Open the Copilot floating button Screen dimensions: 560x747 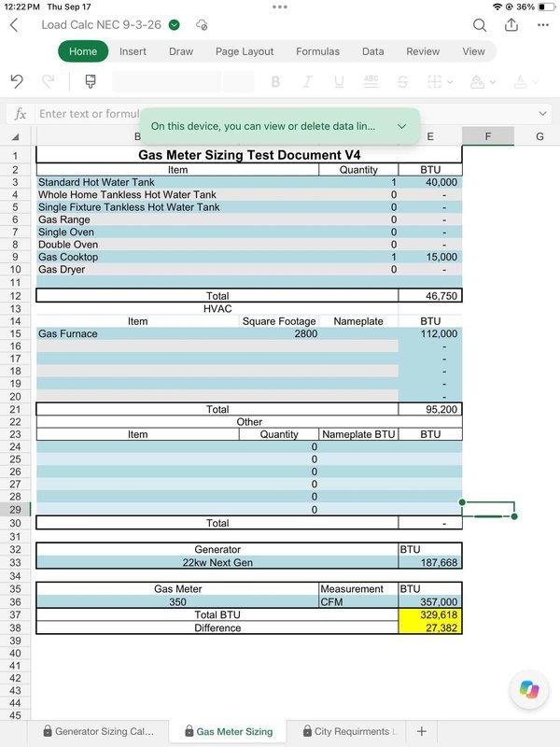click(x=529, y=689)
